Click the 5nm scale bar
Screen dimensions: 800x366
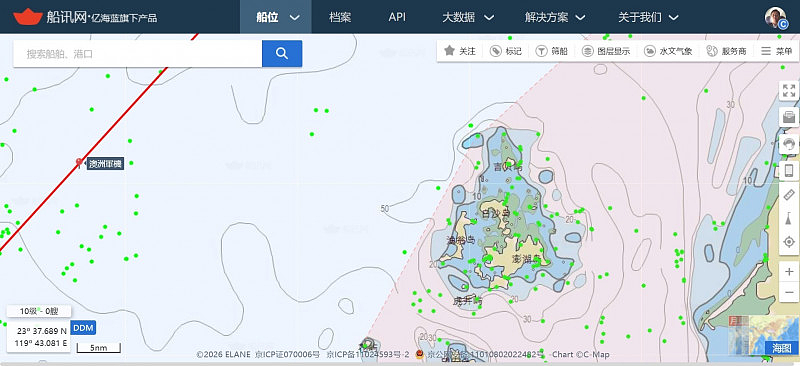[x=98, y=349]
